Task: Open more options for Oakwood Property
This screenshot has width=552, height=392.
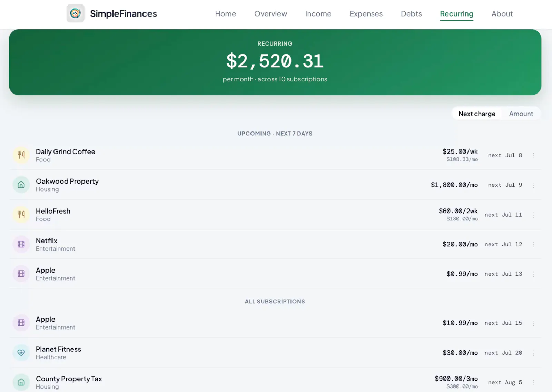Action: tap(533, 185)
